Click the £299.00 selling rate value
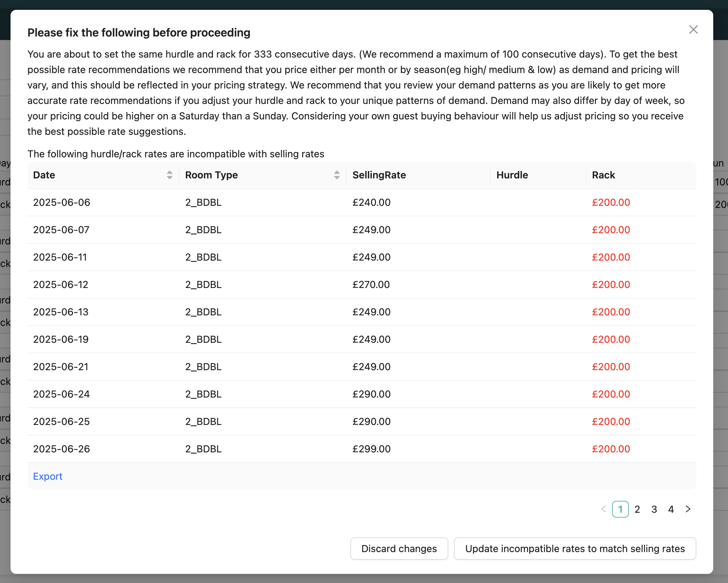Image resolution: width=728 pixels, height=583 pixels. click(x=371, y=449)
